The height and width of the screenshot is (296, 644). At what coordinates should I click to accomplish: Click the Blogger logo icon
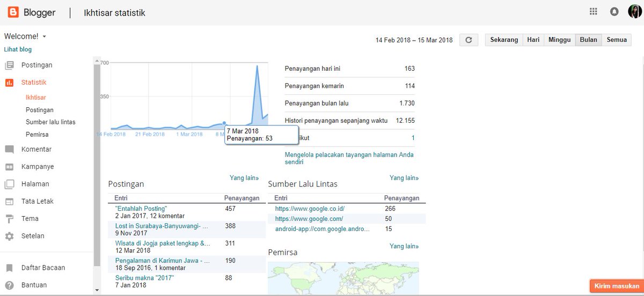click(x=13, y=12)
